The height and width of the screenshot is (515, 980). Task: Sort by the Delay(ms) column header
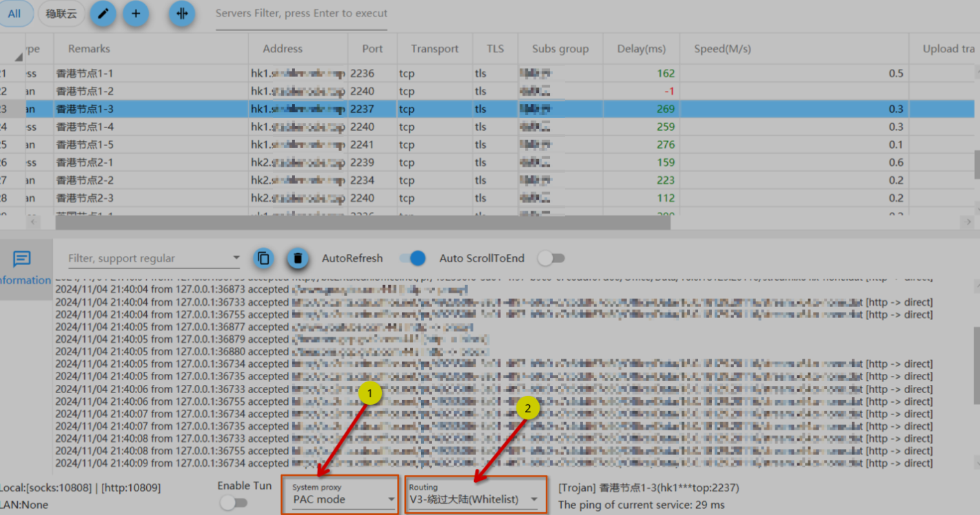[x=642, y=49]
